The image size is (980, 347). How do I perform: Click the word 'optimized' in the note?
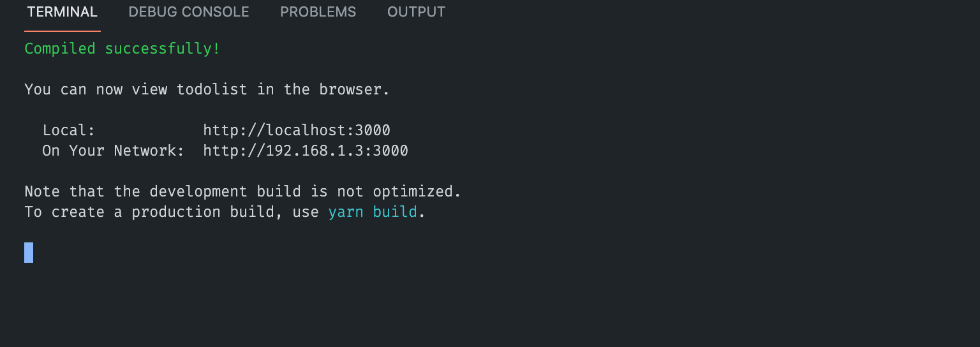click(x=413, y=192)
